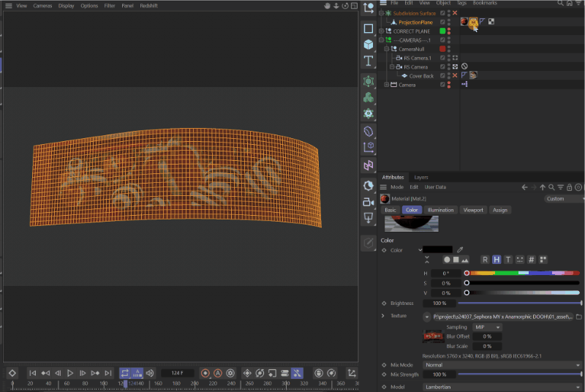Image resolution: width=585 pixels, height=392 pixels.
Task: Select the material tag on Cover Back
Action: click(x=473, y=75)
